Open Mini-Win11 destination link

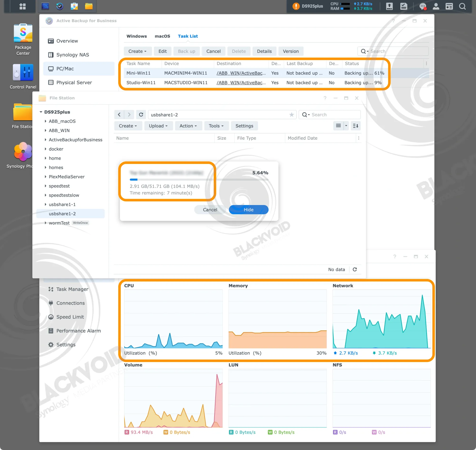(x=241, y=73)
